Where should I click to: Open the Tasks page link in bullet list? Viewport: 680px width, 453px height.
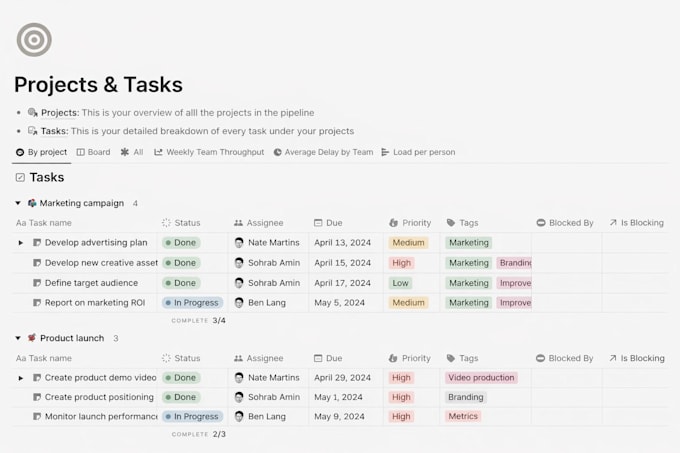coord(54,131)
